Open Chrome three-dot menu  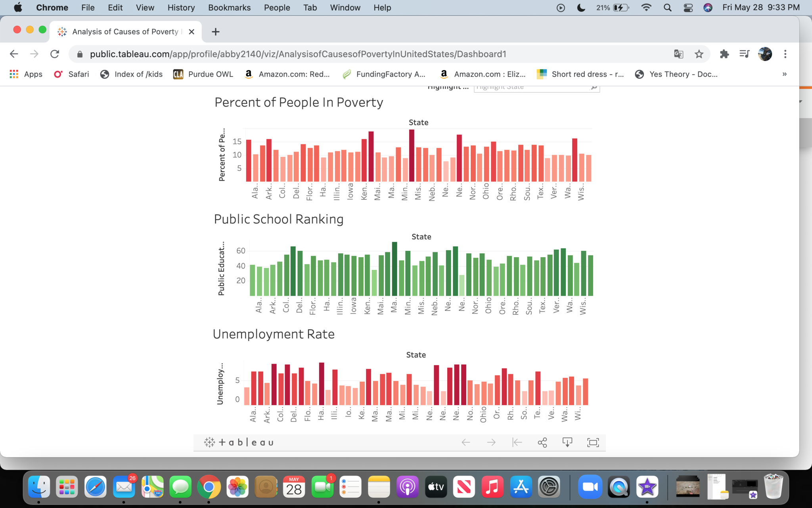(x=785, y=54)
